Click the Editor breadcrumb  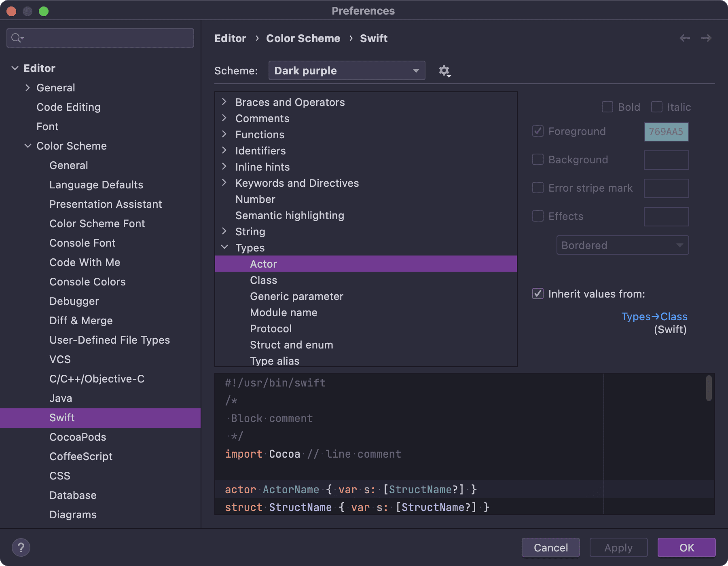pyautogui.click(x=230, y=38)
